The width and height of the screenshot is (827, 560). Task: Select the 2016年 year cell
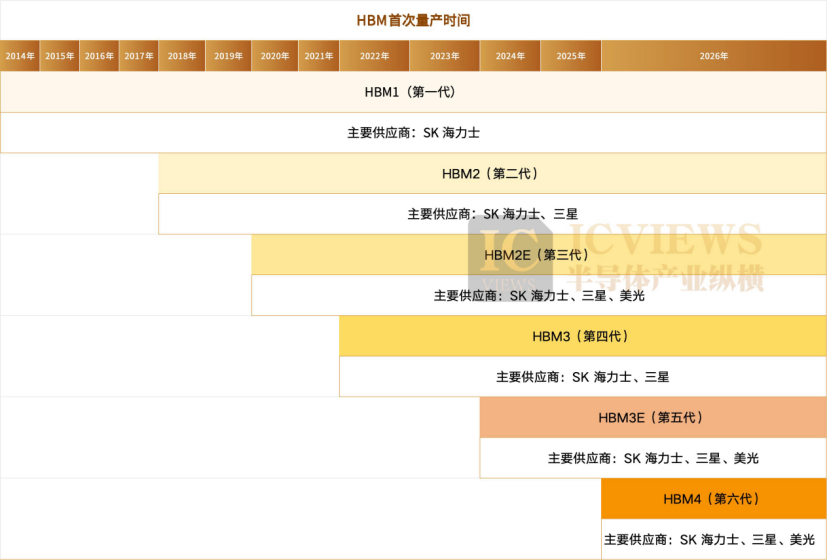(x=99, y=56)
